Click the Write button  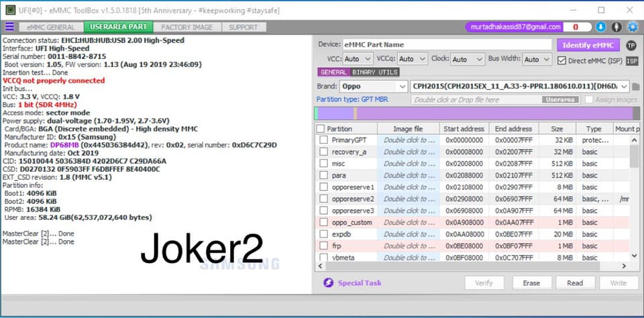click(x=619, y=283)
